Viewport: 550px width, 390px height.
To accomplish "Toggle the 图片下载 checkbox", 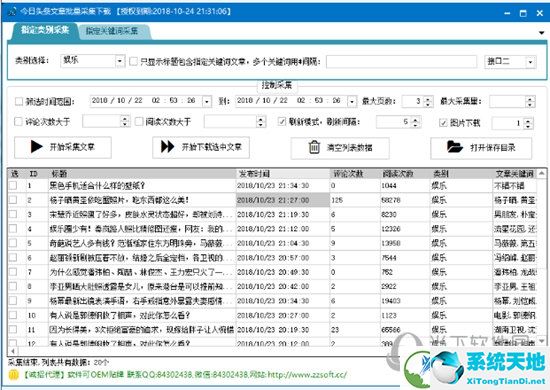I will point(443,123).
